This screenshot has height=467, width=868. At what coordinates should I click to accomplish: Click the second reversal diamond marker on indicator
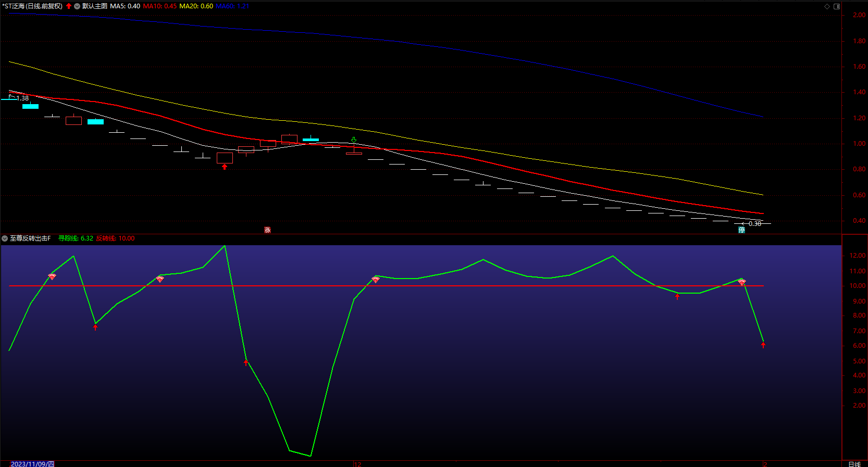pyautogui.click(x=160, y=279)
